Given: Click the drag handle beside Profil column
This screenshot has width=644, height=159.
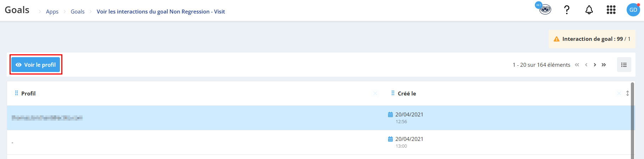Looking at the screenshot, I should coord(16,93).
